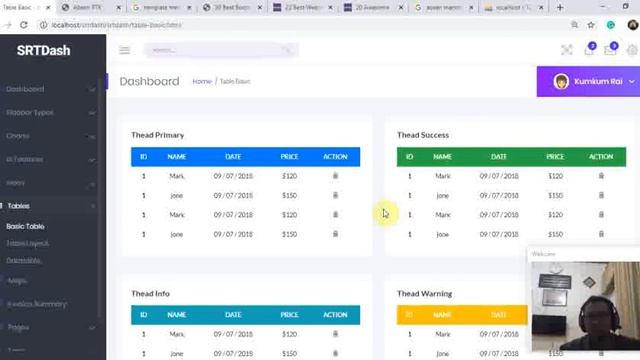Open Chrome profile avatar
Viewport: 640px width, 360px height.
click(633, 25)
